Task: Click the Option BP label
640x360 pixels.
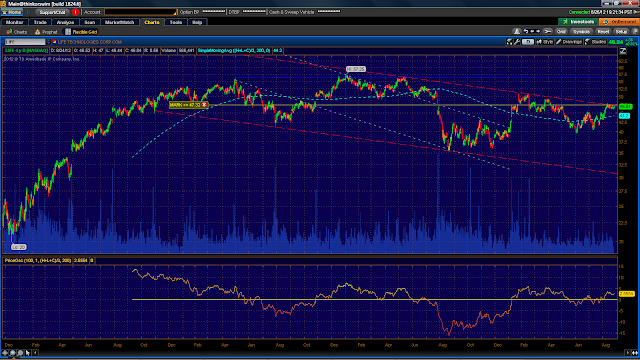Action: tap(189, 12)
